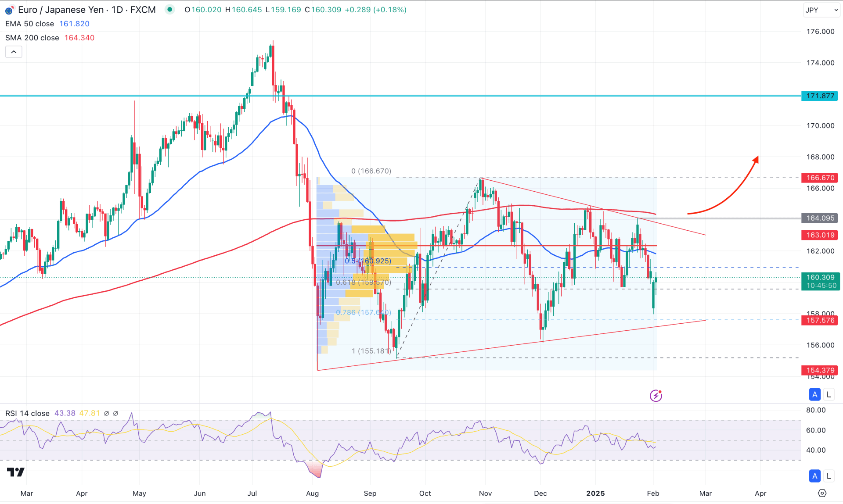Click first empty-value symbol in RSI legend
Image resolution: width=843 pixels, height=504 pixels.
pyautogui.click(x=106, y=413)
